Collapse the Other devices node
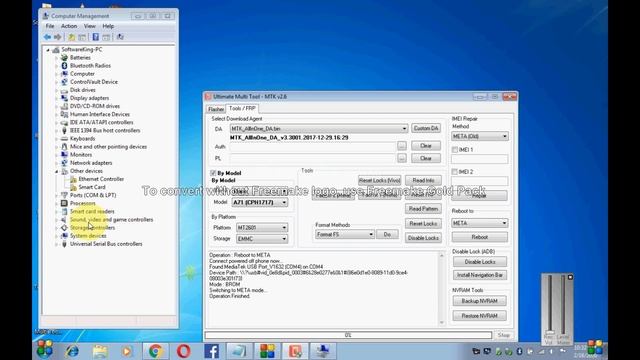The height and width of the screenshot is (360, 640). [x=57, y=171]
